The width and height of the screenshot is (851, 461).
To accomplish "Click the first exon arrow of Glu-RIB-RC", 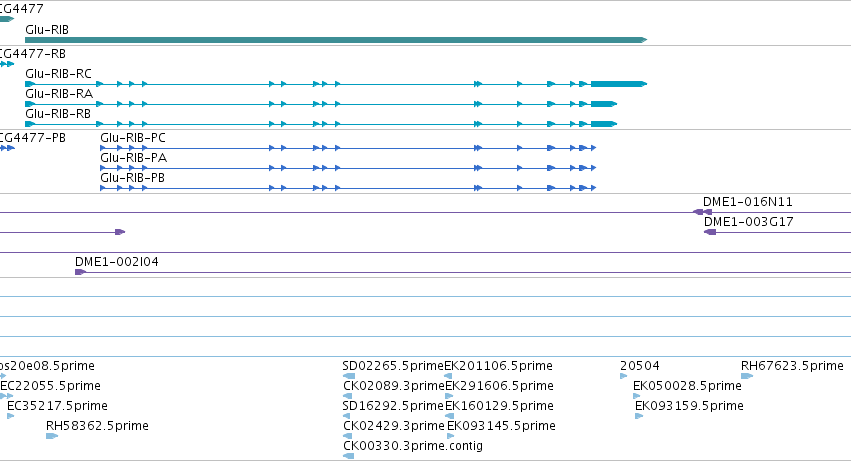I will pos(30,84).
